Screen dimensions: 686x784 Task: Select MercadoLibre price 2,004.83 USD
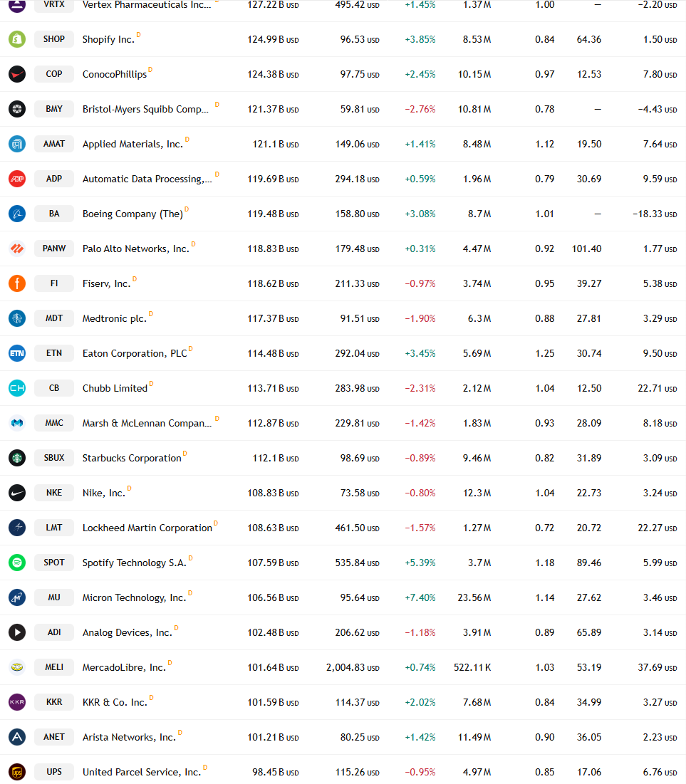tap(353, 667)
